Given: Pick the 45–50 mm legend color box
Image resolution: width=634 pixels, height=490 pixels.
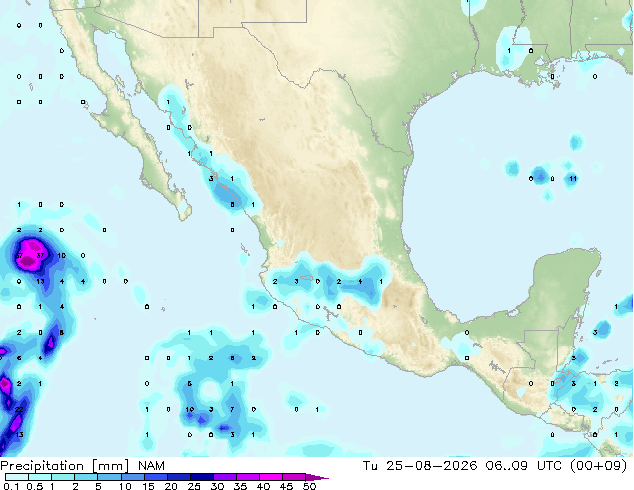Looking at the screenshot, I should (294, 477).
